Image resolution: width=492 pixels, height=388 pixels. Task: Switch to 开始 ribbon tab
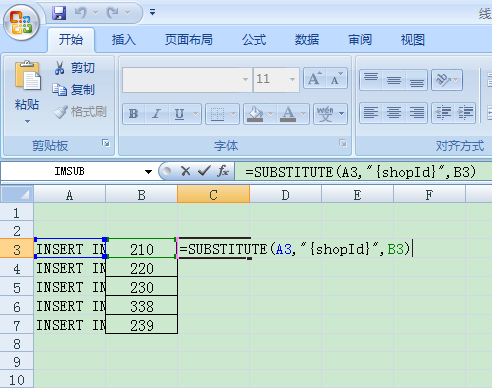point(71,40)
